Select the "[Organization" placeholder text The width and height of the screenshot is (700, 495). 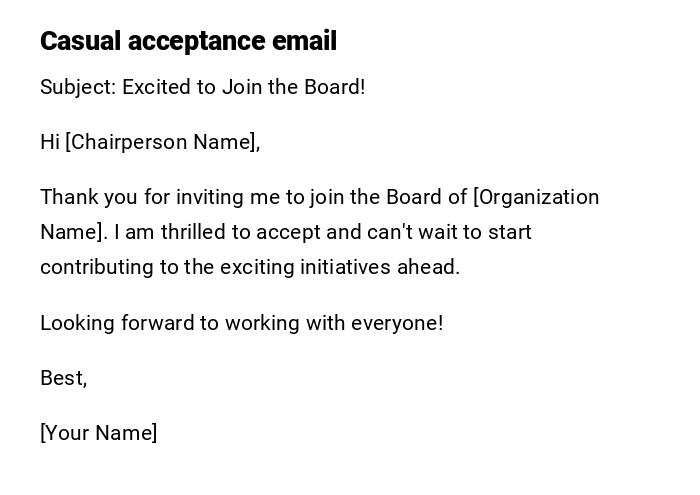[536, 197]
